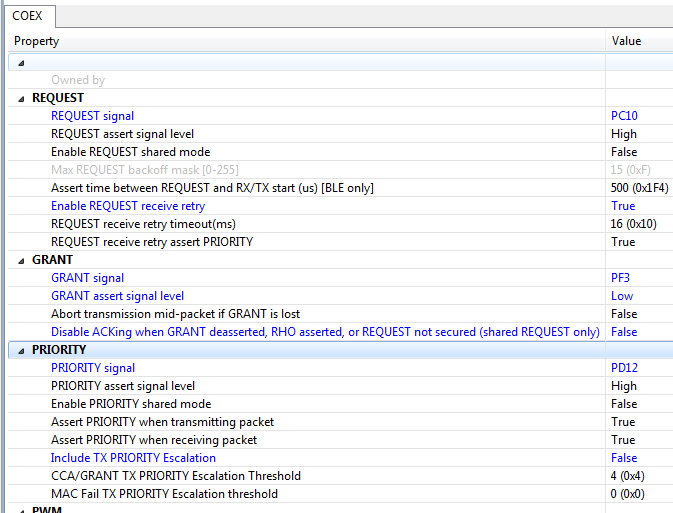
Task: Collapse the REQUEST section
Action: [22, 98]
